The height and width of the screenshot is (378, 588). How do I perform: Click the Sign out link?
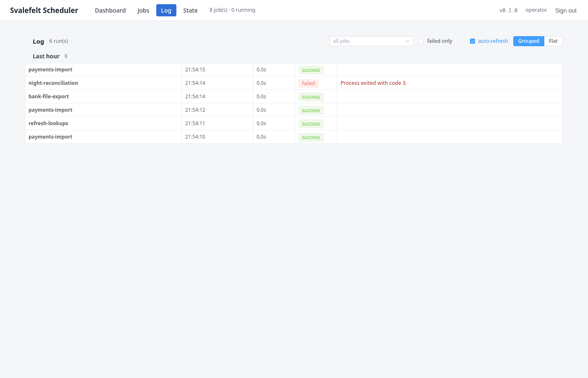click(x=566, y=10)
